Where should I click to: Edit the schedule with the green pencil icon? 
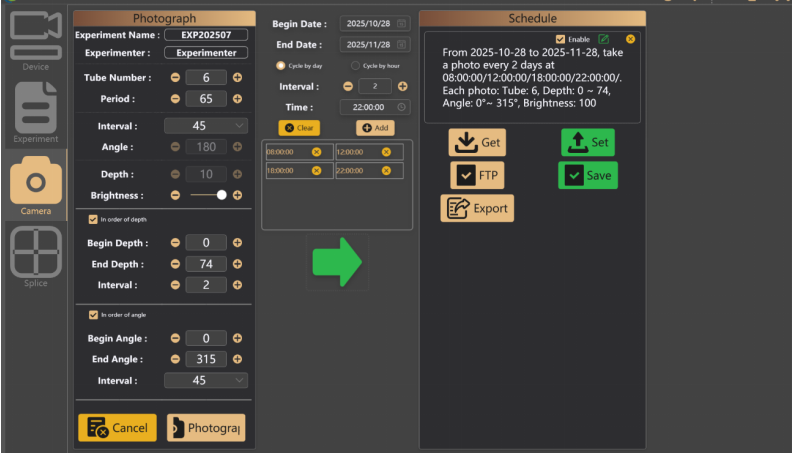[604, 39]
